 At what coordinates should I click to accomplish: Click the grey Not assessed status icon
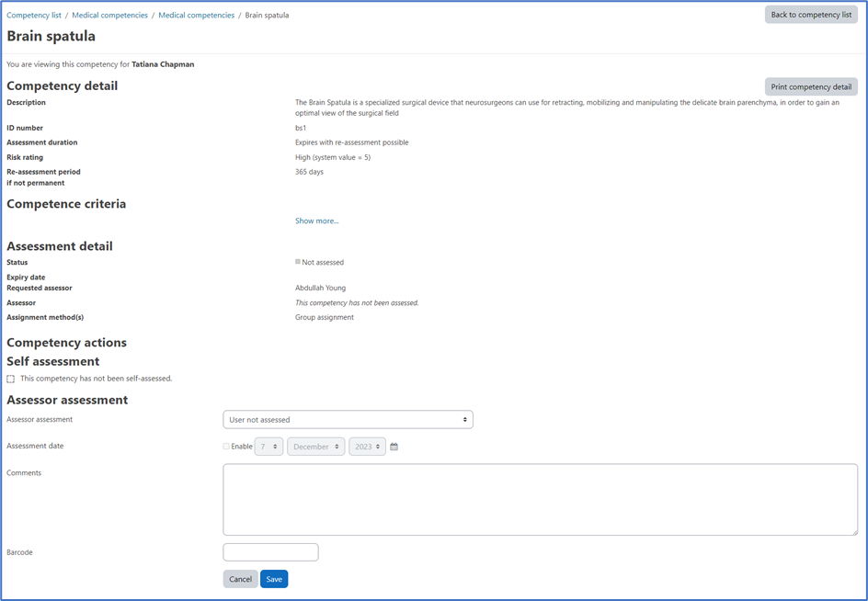tap(298, 262)
